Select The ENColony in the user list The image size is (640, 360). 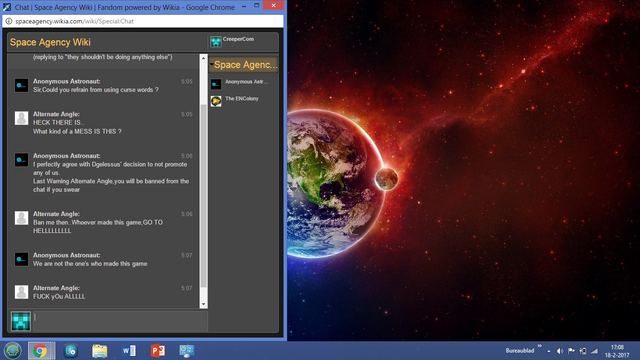[242, 99]
